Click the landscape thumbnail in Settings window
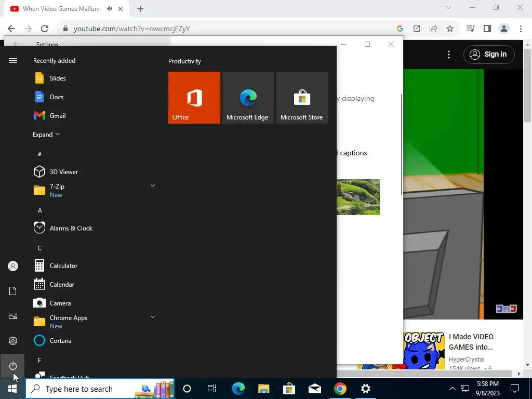 click(x=358, y=197)
